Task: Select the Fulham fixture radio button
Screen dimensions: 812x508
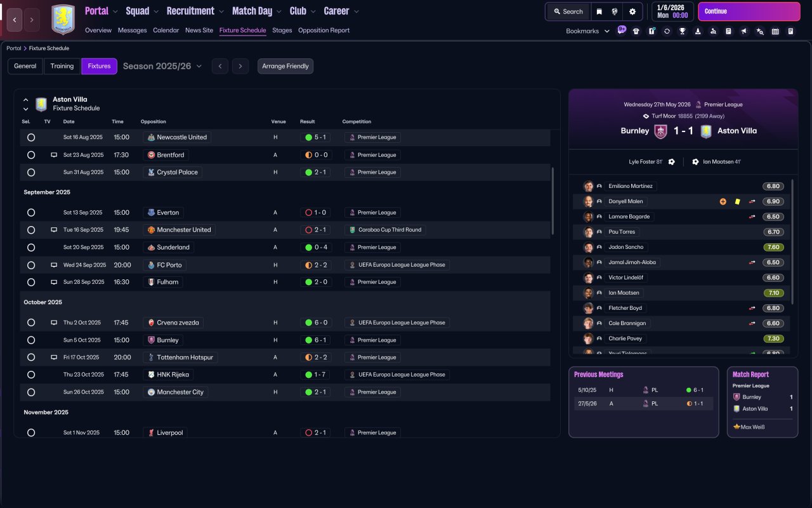Action: [x=31, y=282]
